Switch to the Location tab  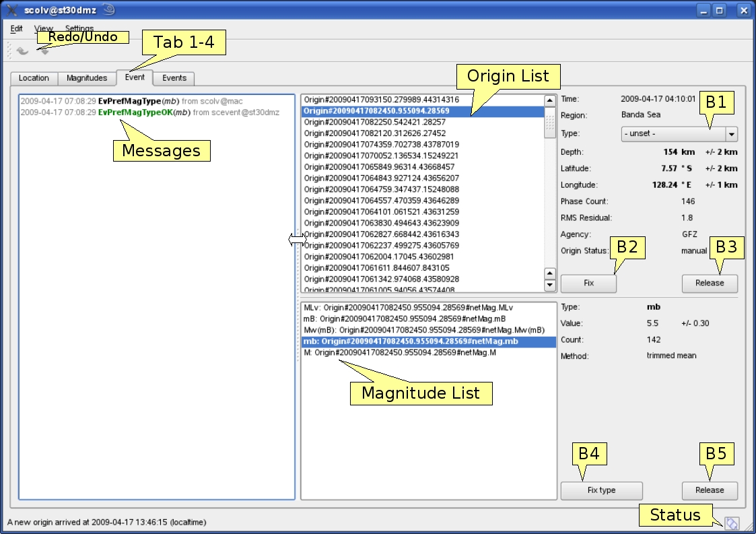[34, 78]
